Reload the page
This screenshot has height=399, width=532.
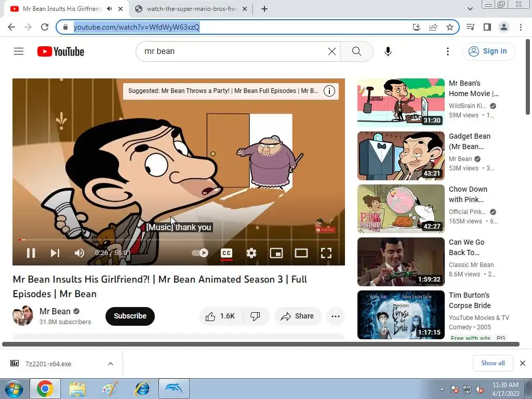pyautogui.click(x=45, y=27)
